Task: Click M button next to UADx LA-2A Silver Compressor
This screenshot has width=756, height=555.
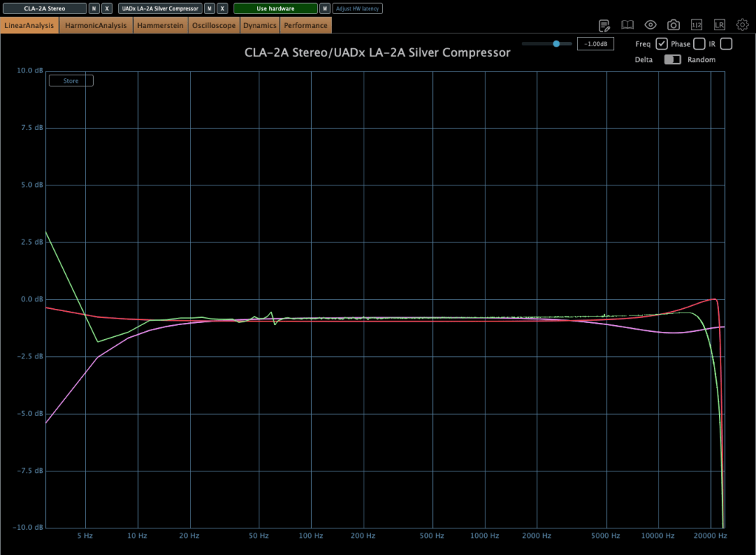Action: [209, 9]
